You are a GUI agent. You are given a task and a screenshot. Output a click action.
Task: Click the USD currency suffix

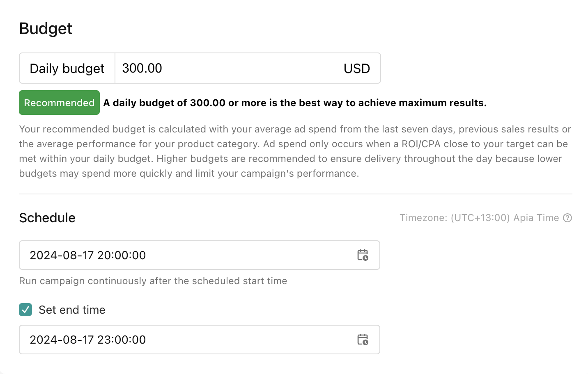point(356,68)
